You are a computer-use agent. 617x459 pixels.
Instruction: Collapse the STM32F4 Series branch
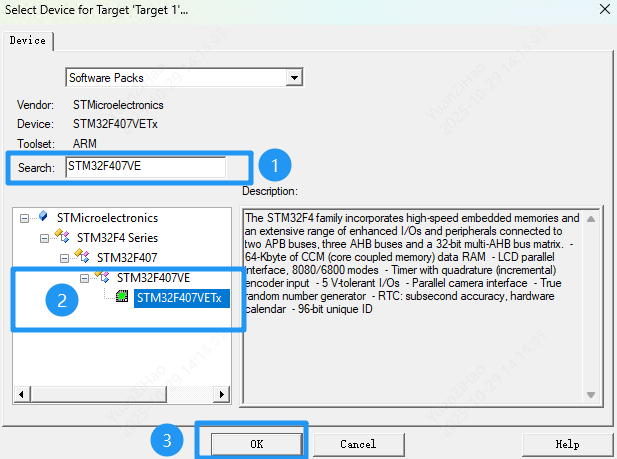pos(44,237)
